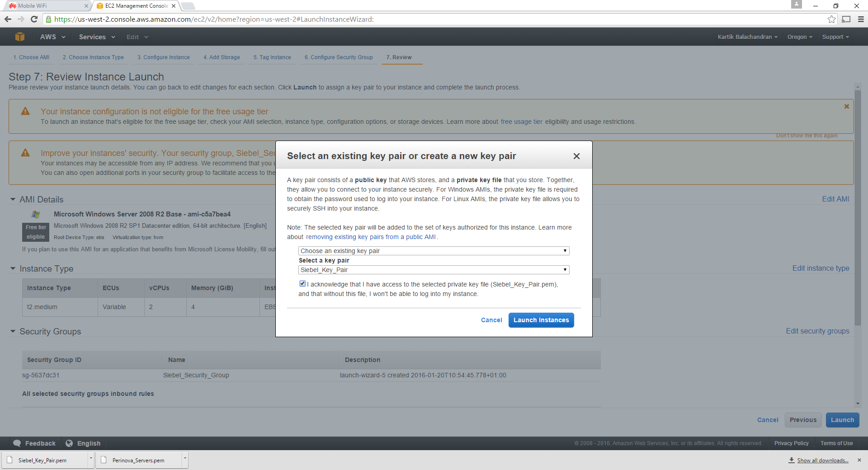Open the Support dropdown menu
The width and height of the screenshot is (868, 470).
[835, 37]
